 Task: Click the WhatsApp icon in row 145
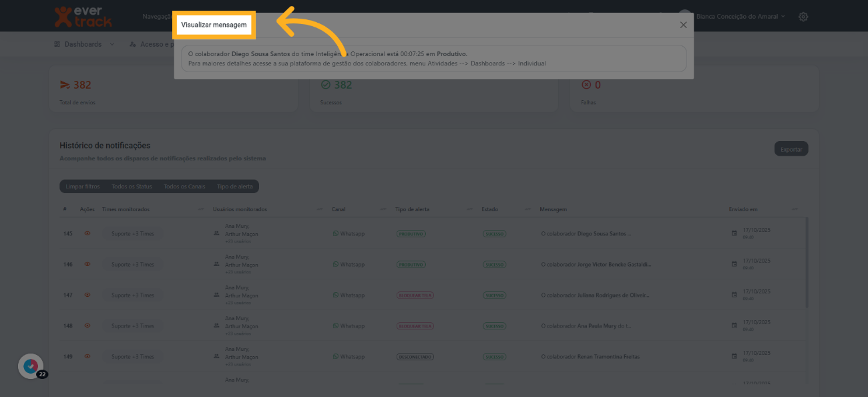pyautogui.click(x=336, y=234)
